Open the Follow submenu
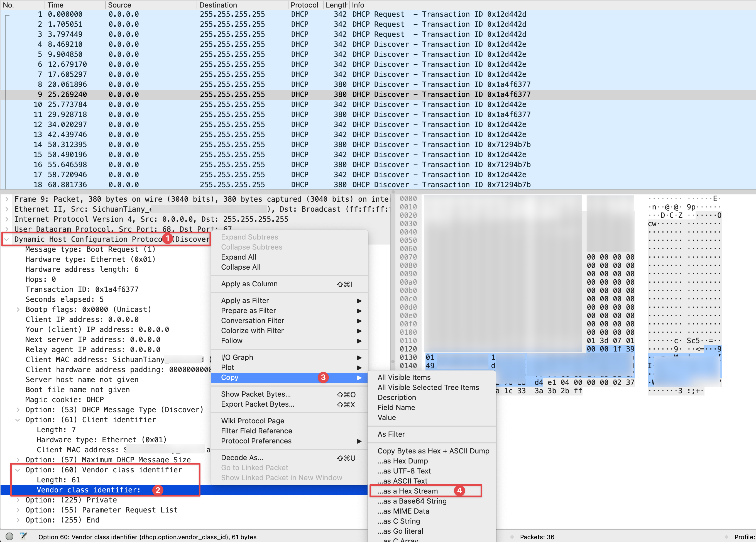 click(x=232, y=341)
